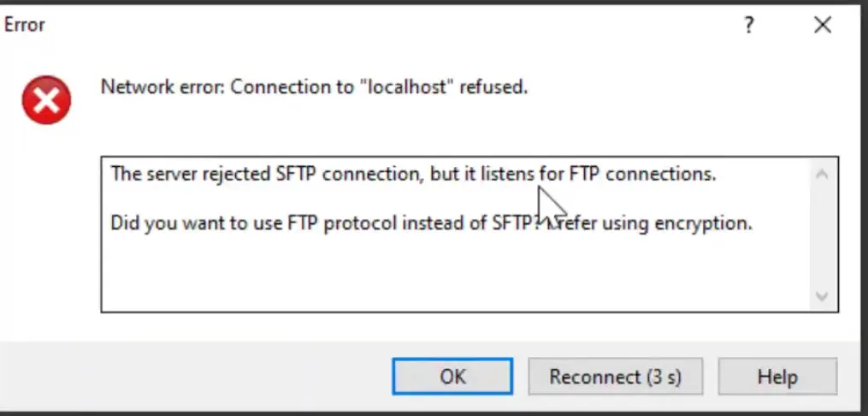Viewport: 868px width, 416px height.
Task: Click the scrollbar track in details box
Action: click(822, 235)
